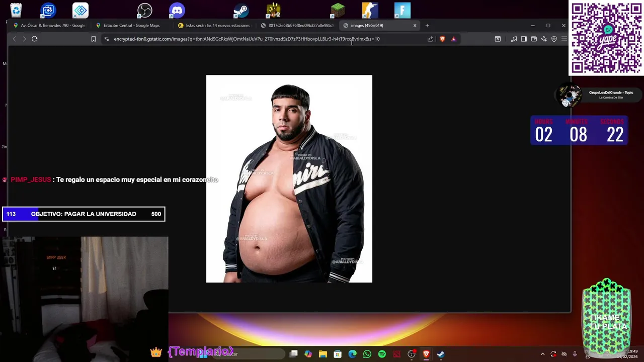The height and width of the screenshot is (362, 644).
Task: Go forward in browser history
Action: pos(24,39)
